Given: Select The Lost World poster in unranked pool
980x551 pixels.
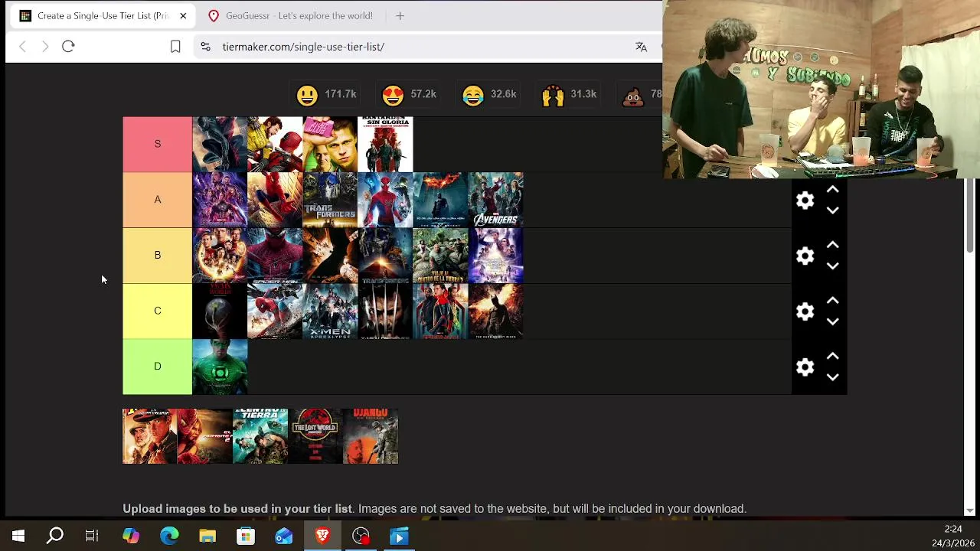Looking at the screenshot, I should [x=315, y=436].
